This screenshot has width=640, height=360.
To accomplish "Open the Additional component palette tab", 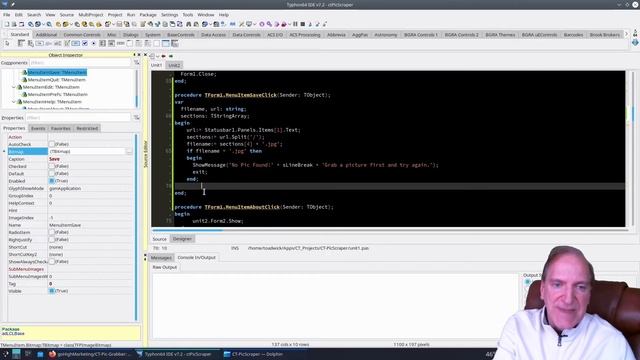I will pos(46,35).
